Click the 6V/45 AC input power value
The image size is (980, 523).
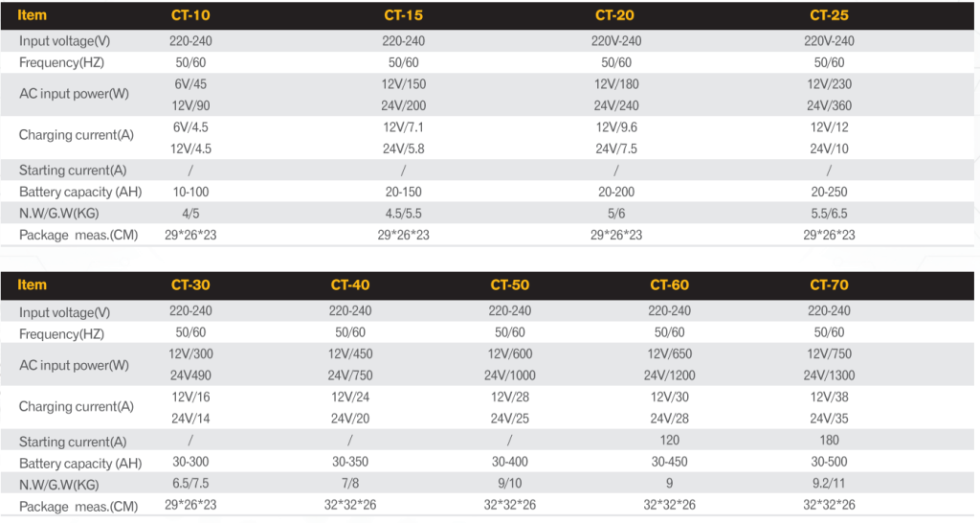(x=190, y=84)
